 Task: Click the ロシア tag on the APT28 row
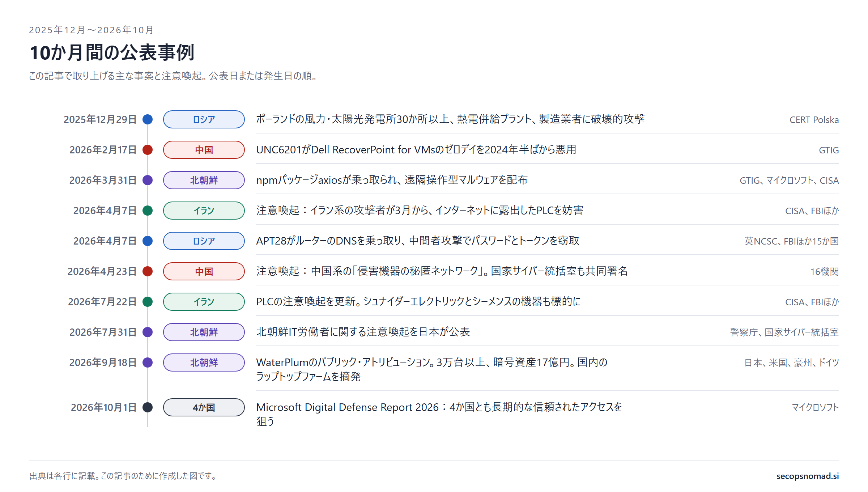(204, 241)
